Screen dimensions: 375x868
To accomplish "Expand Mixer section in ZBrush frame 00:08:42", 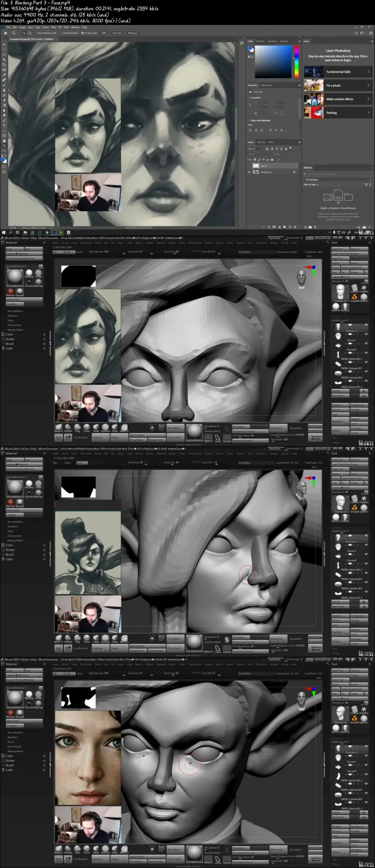I will pos(10,320).
